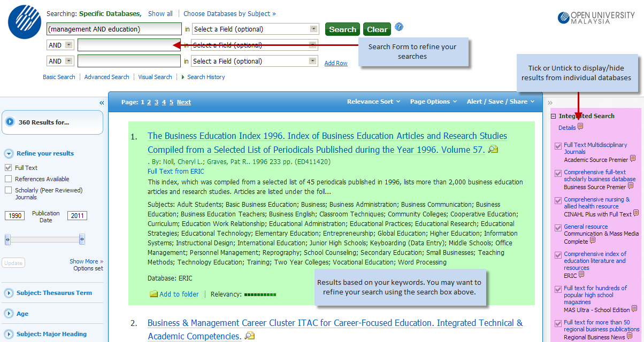Image resolution: width=644 pixels, height=342 pixels.
Task: Untick the Full Text limiter checkbox
Action: click(x=8, y=168)
